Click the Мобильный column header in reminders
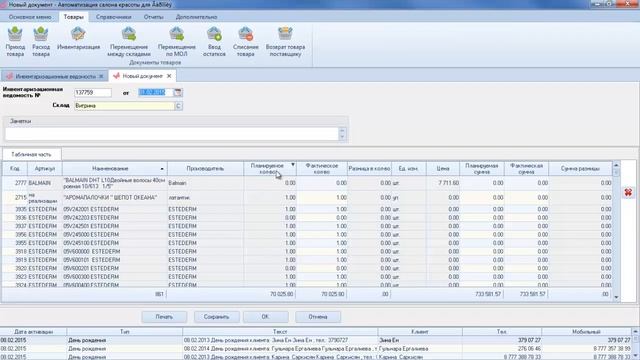This screenshot has height=360, width=640. pyautogui.click(x=586, y=332)
